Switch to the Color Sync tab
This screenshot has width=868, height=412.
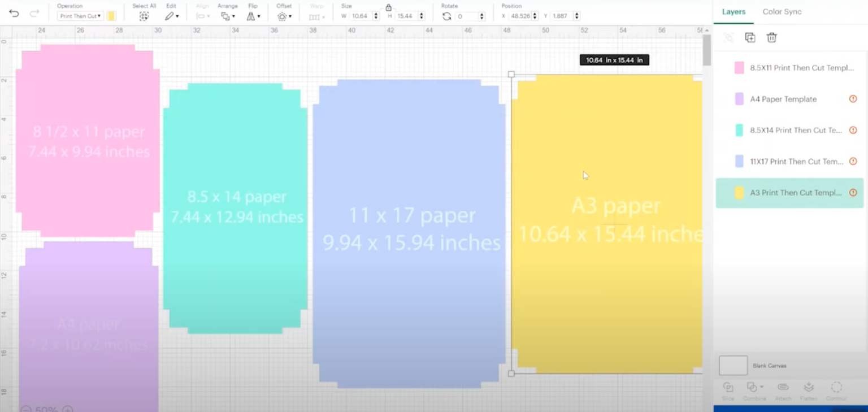(782, 11)
